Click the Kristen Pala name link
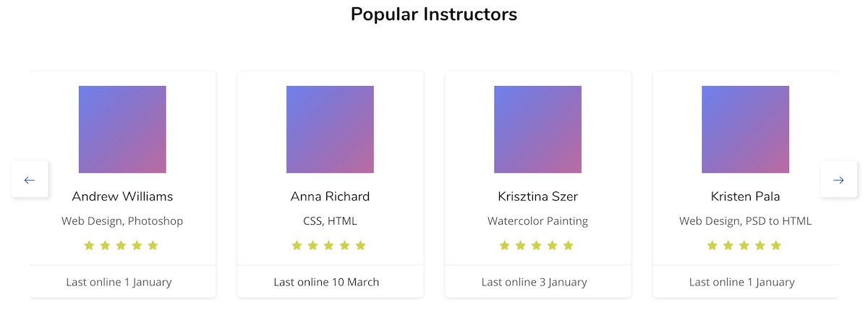Viewport: 868px width, 323px height. pyautogui.click(x=745, y=197)
